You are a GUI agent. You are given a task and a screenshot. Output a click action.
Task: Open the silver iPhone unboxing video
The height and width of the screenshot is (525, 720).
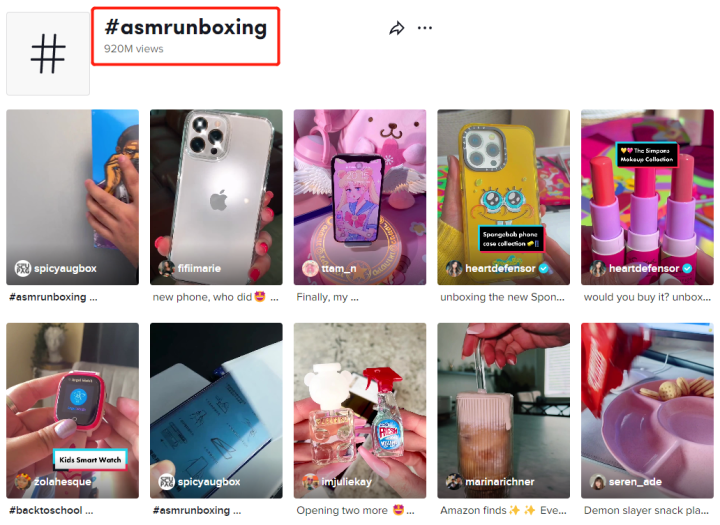pos(216,197)
